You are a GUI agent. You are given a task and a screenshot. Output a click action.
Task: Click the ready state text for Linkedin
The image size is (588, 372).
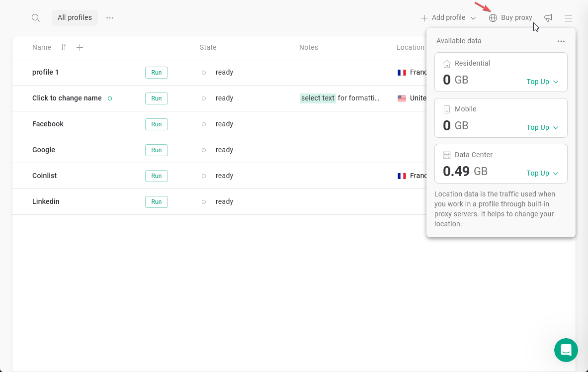[x=224, y=201]
